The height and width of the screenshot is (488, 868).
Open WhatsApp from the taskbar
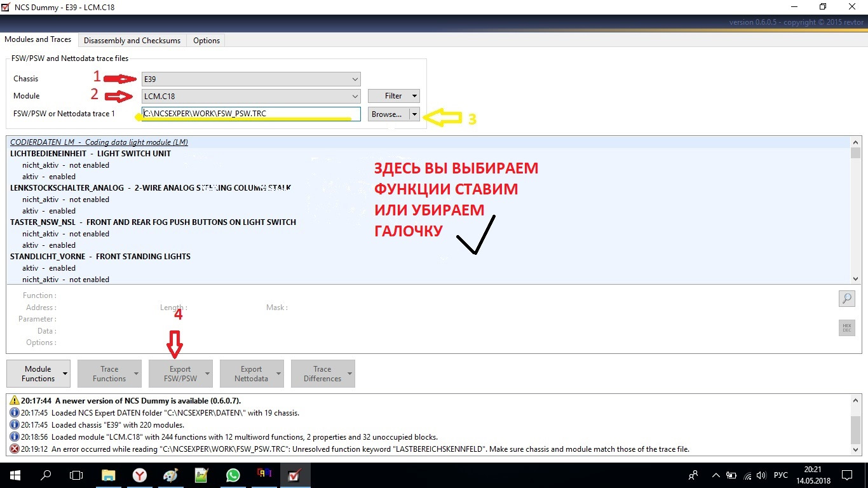tap(233, 475)
